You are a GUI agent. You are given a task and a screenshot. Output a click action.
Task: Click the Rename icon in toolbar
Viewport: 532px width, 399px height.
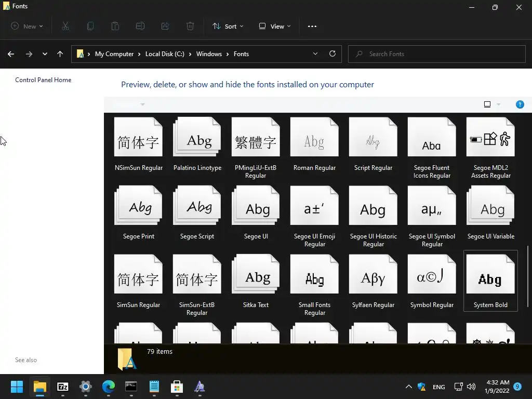140,26
